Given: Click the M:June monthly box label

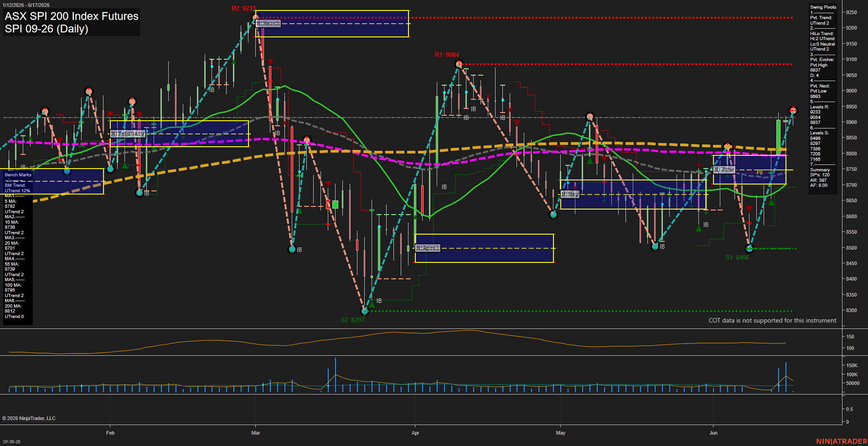Looking at the screenshot, I should 724,169.
